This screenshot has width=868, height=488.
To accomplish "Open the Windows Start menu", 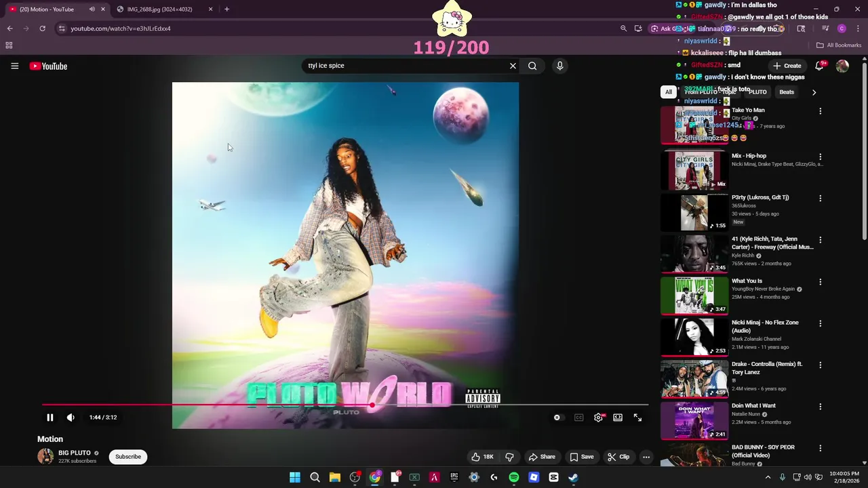I will [x=295, y=477].
